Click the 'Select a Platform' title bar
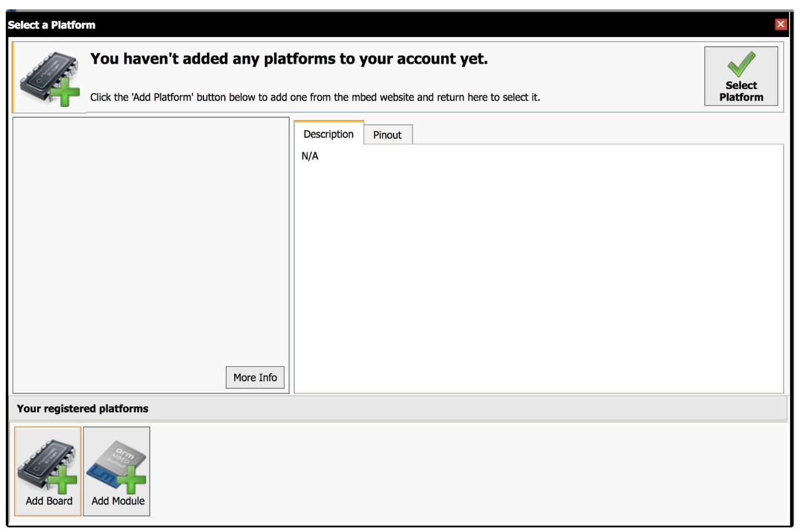The width and height of the screenshot is (800, 532). tap(348, 25)
